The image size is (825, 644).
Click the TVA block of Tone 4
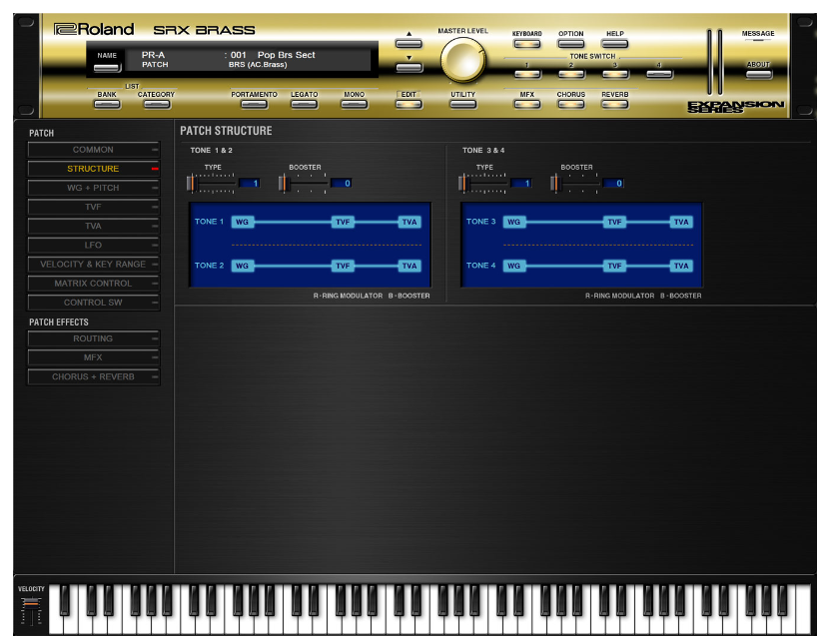(x=681, y=266)
